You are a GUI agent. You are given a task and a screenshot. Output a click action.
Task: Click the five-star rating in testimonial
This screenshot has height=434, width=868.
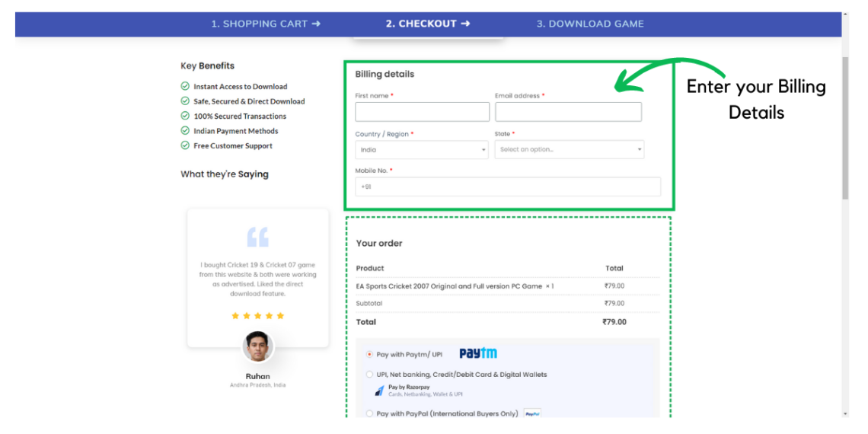pyautogui.click(x=257, y=315)
